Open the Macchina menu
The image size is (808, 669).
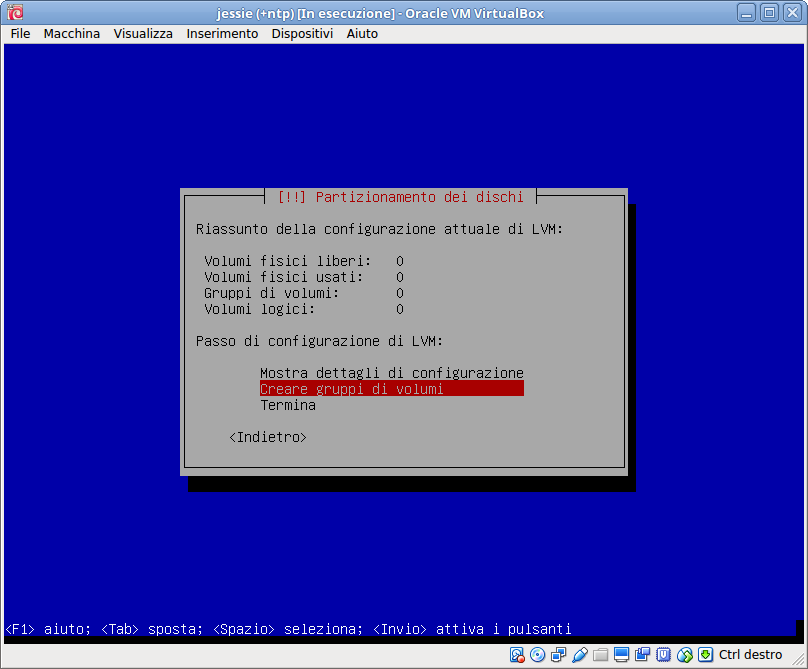tap(72, 34)
